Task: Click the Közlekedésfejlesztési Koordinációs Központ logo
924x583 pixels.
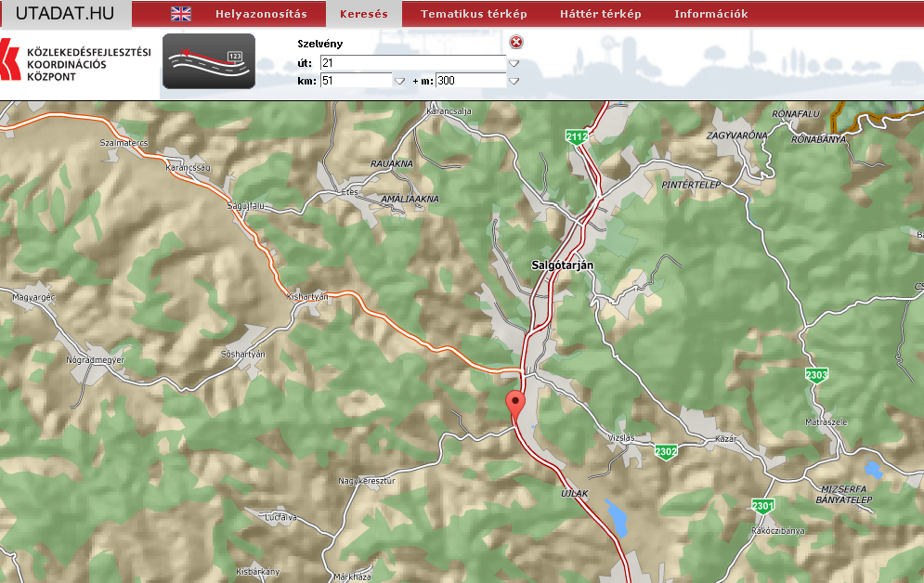Action: [x=76, y=63]
